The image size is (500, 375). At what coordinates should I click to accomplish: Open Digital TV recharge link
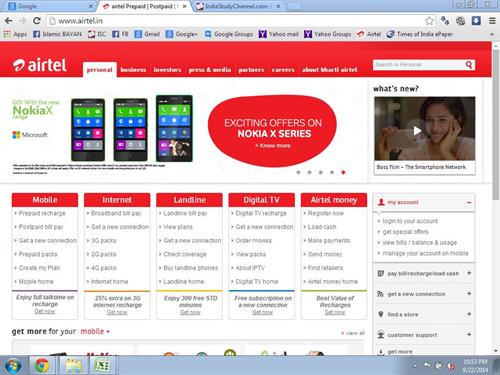(261, 213)
